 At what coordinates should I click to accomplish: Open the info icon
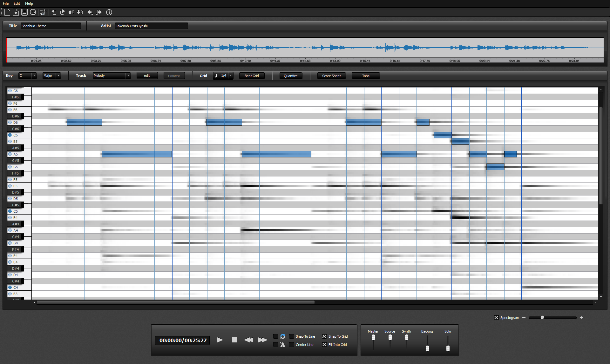click(109, 12)
